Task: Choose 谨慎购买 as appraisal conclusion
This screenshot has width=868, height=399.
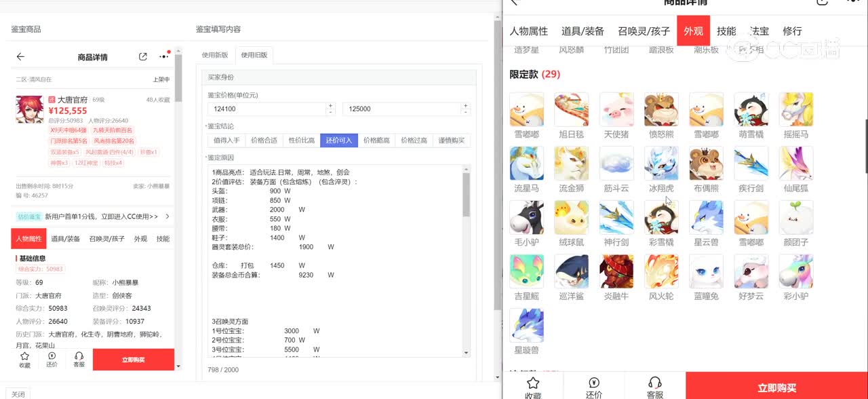Action: click(451, 140)
